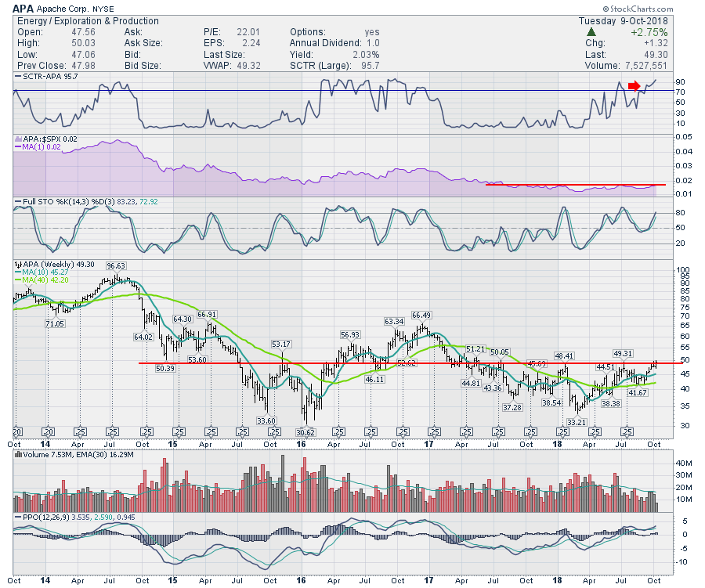Select the green MA(40) 42.20 legend
Image resolution: width=705 pixels, height=588 pixels.
[42, 280]
